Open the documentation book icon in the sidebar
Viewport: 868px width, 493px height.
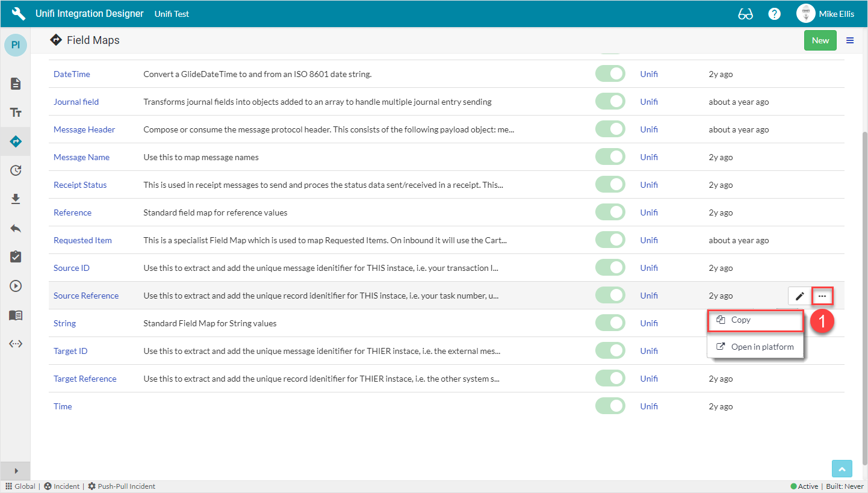click(15, 314)
